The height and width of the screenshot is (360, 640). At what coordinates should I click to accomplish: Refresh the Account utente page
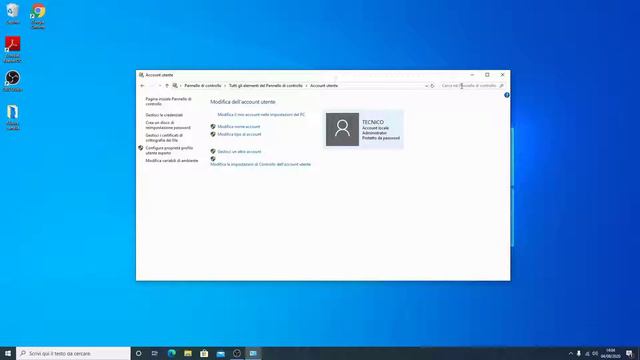433,86
